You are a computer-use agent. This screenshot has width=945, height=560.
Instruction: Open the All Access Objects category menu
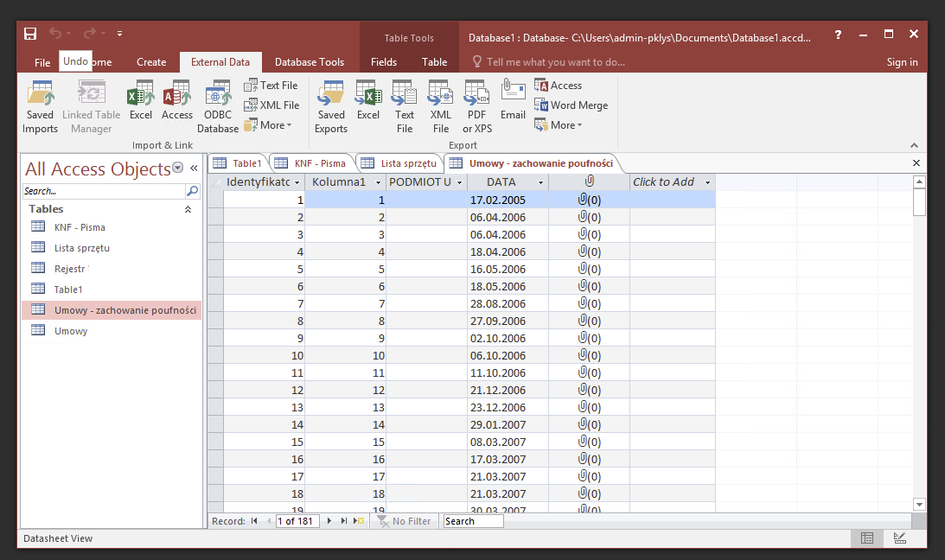click(177, 168)
